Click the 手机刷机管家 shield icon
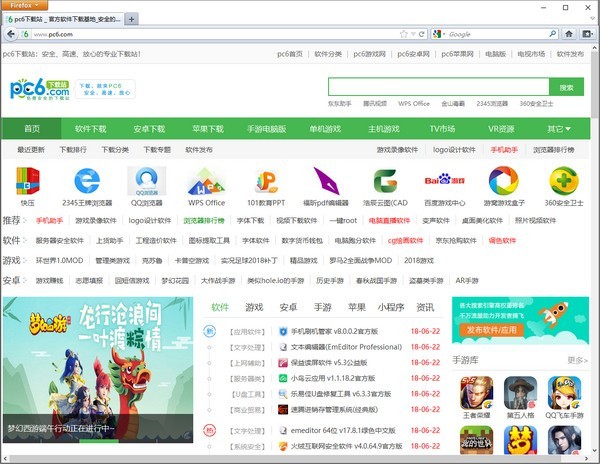Screen dimensions: 600x464 283,331
